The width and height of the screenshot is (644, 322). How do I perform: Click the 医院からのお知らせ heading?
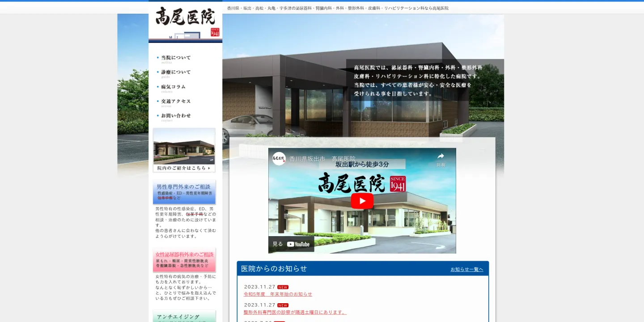tap(274, 269)
